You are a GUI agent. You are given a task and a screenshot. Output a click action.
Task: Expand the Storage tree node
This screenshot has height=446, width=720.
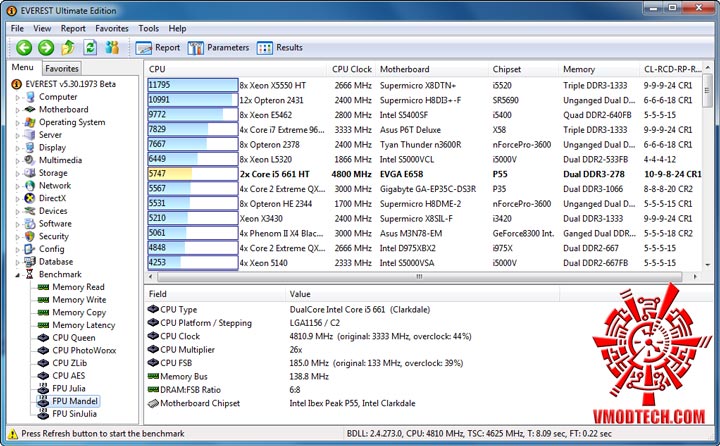18,173
